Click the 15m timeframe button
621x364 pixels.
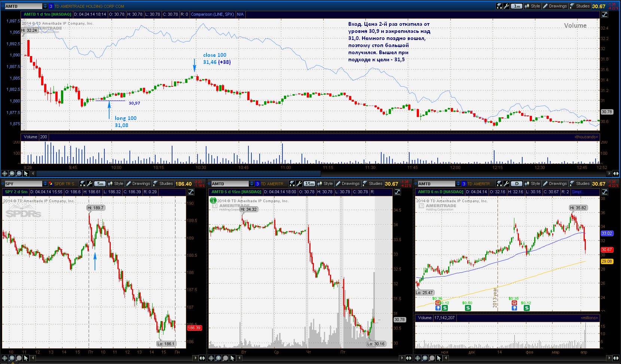(309, 183)
